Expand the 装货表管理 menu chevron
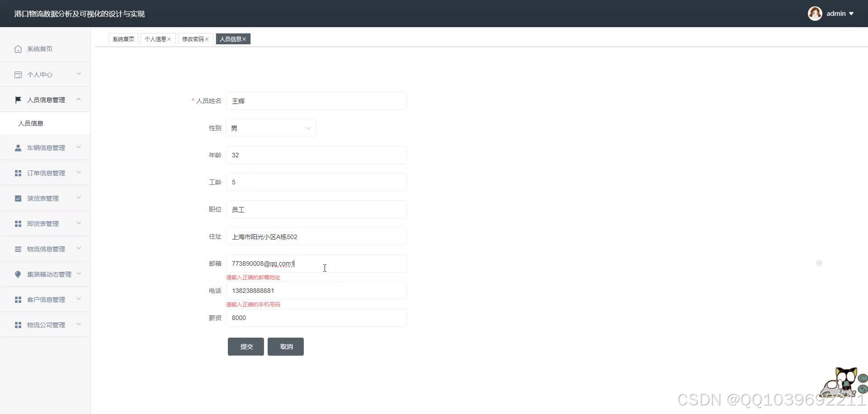 pos(79,198)
